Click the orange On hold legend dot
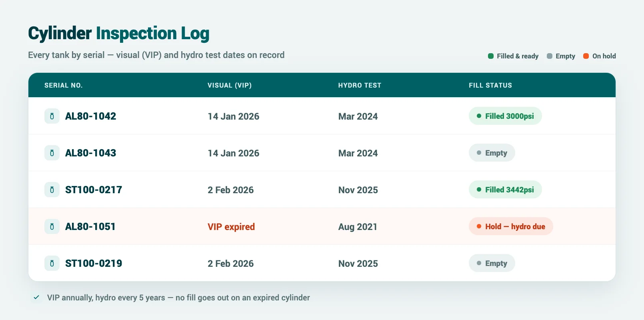 tap(586, 56)
